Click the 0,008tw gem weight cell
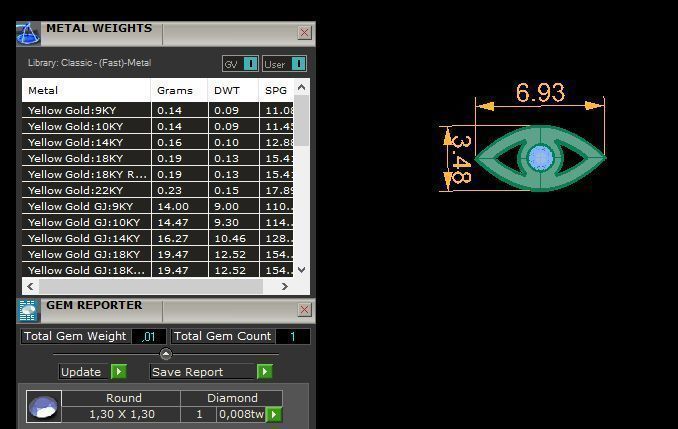678x429 pixels. [x=241, y=414]
